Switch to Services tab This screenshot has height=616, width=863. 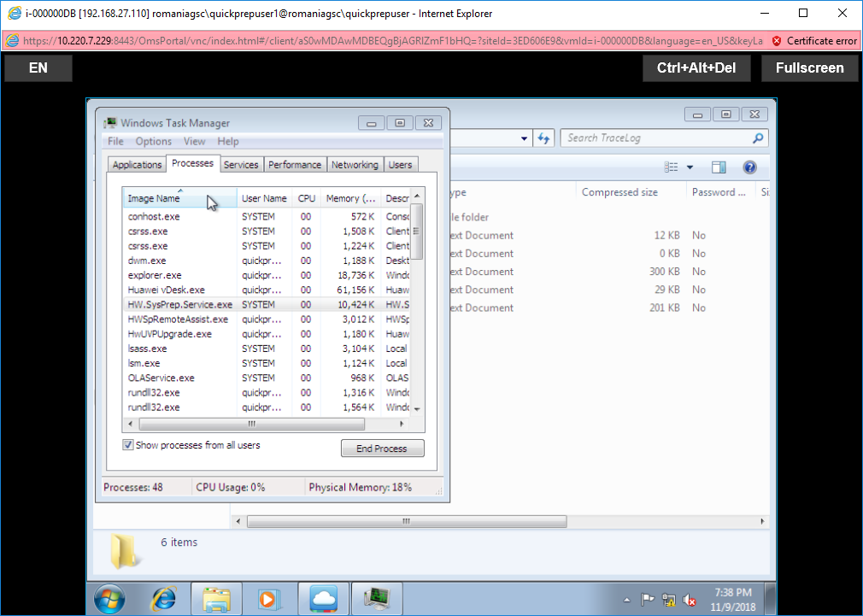pos(240,165)
